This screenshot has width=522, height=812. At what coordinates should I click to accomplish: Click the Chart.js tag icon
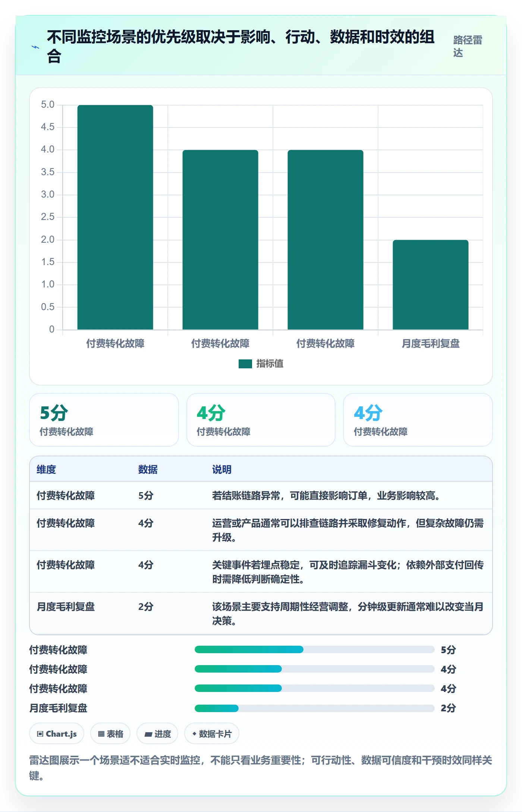tap(40, 734)
